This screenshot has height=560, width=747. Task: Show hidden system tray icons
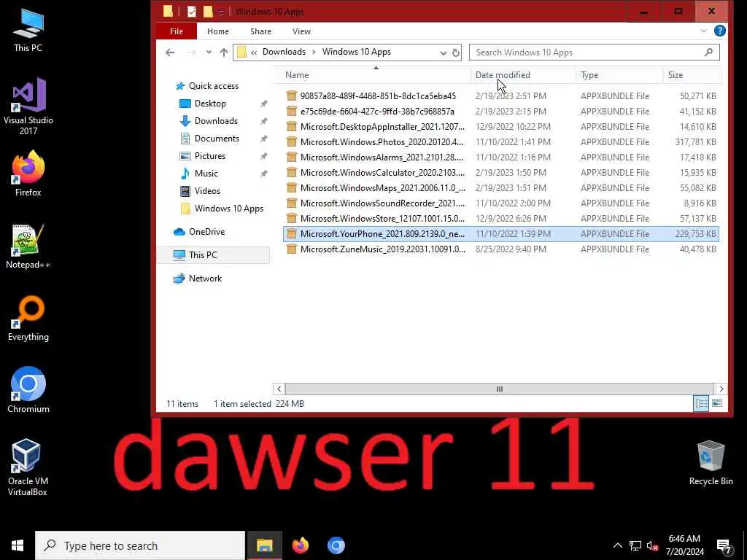(617, 545)
